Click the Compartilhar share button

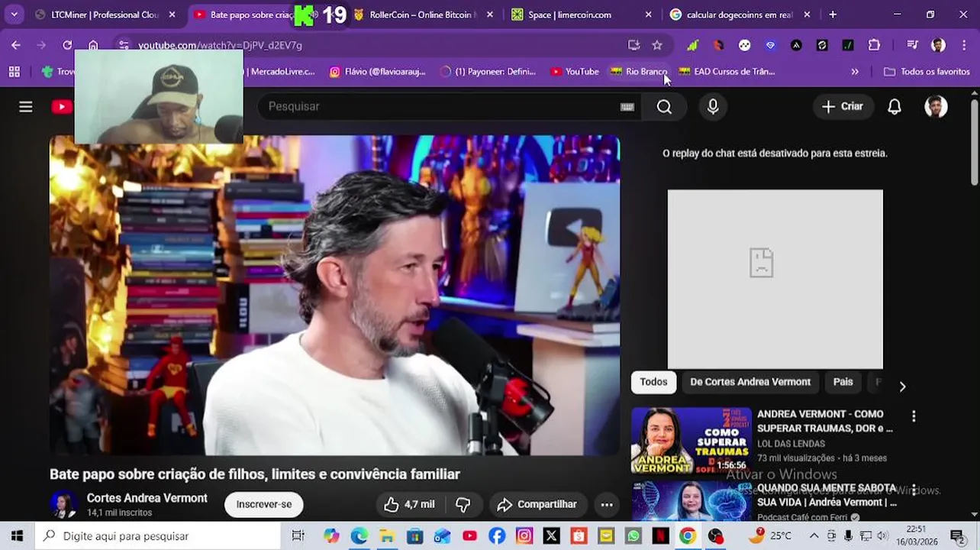pyautogui.click(x=537, y=504)
